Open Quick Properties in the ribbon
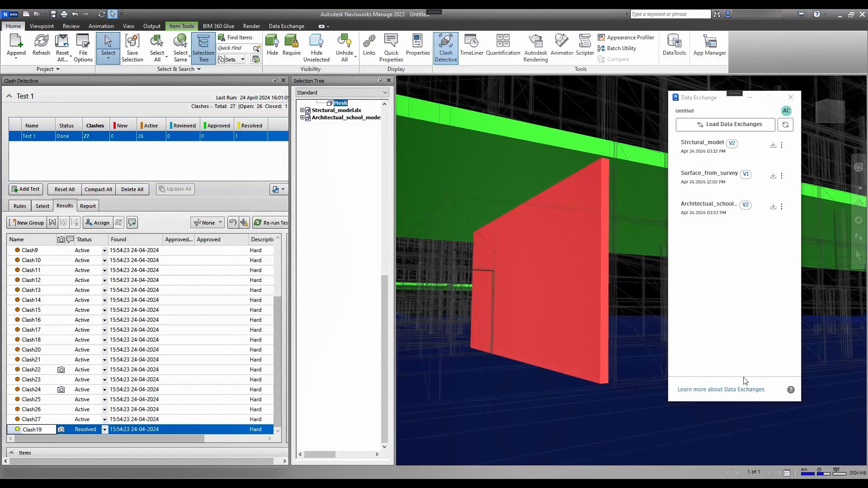This screenshot has width=868, height=488. click(x=391, y=47)
